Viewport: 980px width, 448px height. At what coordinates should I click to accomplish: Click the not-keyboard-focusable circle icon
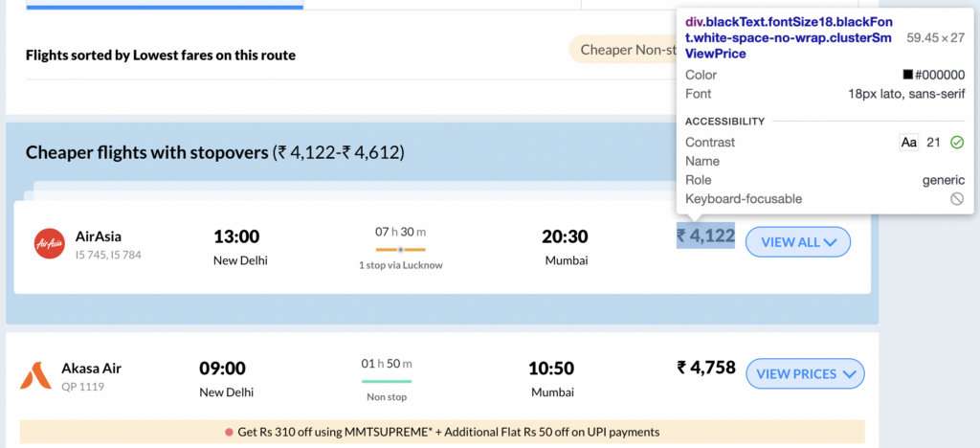[x=956, y=199]
